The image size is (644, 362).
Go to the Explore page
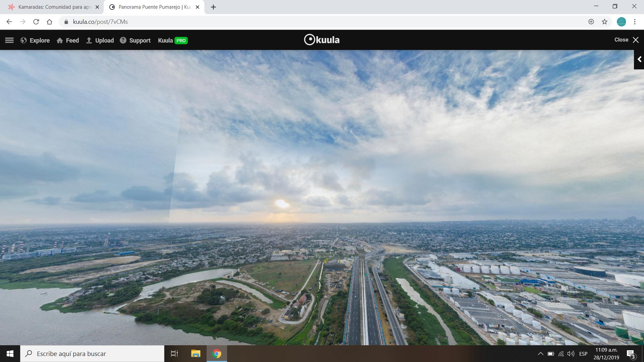[35, 40]
